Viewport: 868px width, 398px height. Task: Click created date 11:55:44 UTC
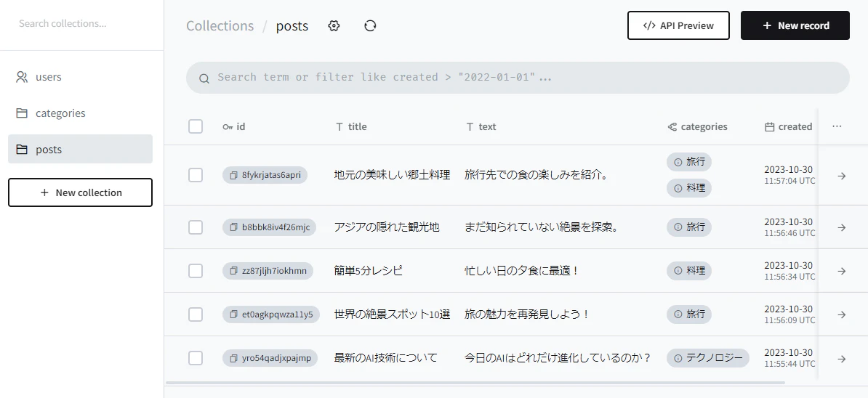point(790,364)
